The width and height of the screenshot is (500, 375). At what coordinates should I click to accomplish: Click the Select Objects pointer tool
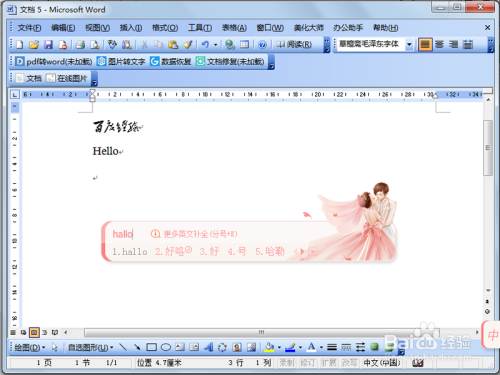[x=55, y=347]
